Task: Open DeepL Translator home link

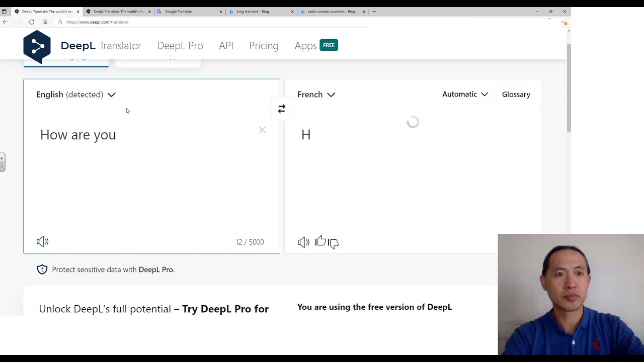Action: 101,46
